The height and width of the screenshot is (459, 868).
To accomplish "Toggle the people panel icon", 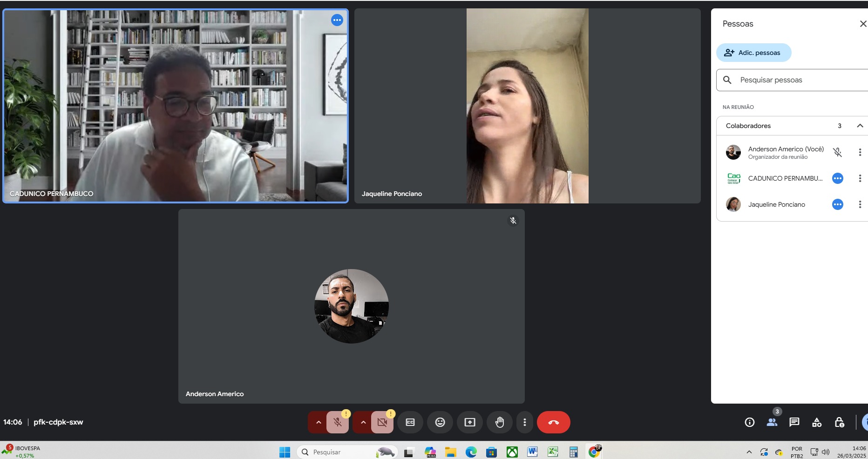I will coord(772,422).
